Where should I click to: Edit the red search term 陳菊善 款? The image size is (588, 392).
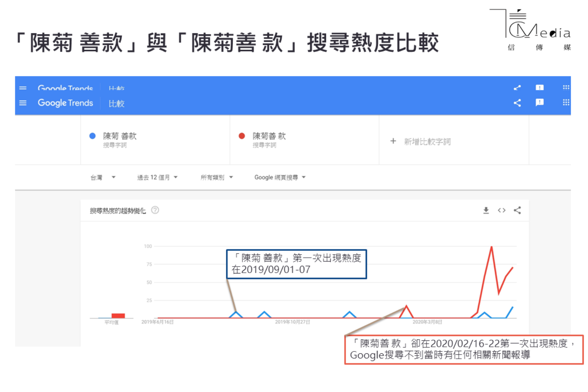tap(269, 136)
